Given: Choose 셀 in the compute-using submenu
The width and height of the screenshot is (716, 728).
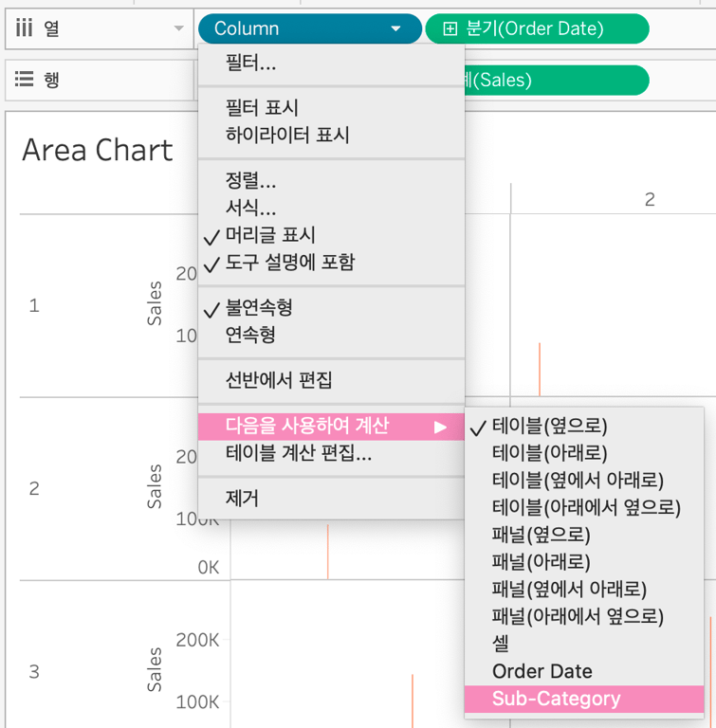Looking at the screenshot, I should [x=501, y=644].
